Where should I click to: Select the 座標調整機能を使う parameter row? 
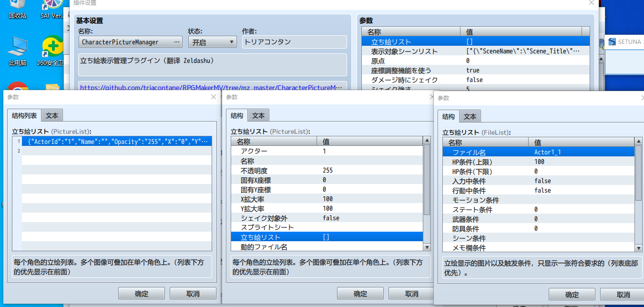[476, 70]
